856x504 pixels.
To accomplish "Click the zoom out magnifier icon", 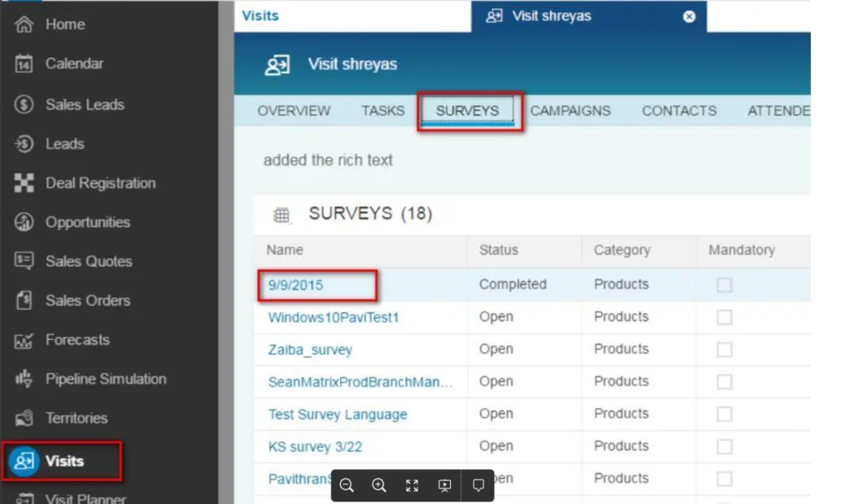I will point(346,486).
